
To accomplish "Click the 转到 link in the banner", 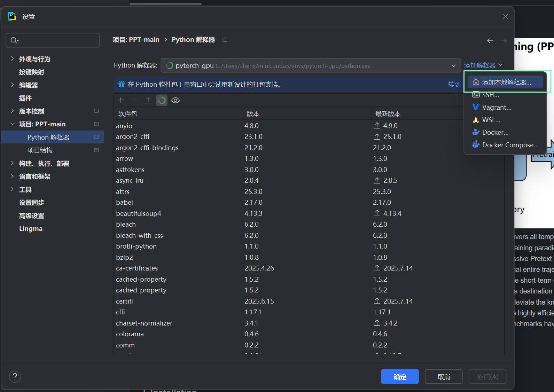I will pos(455,85).
